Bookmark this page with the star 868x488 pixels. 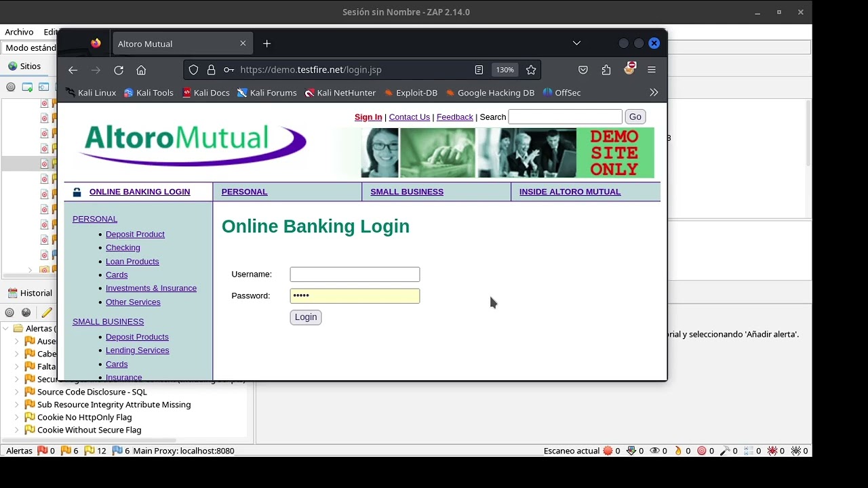(x=531, y=70)
